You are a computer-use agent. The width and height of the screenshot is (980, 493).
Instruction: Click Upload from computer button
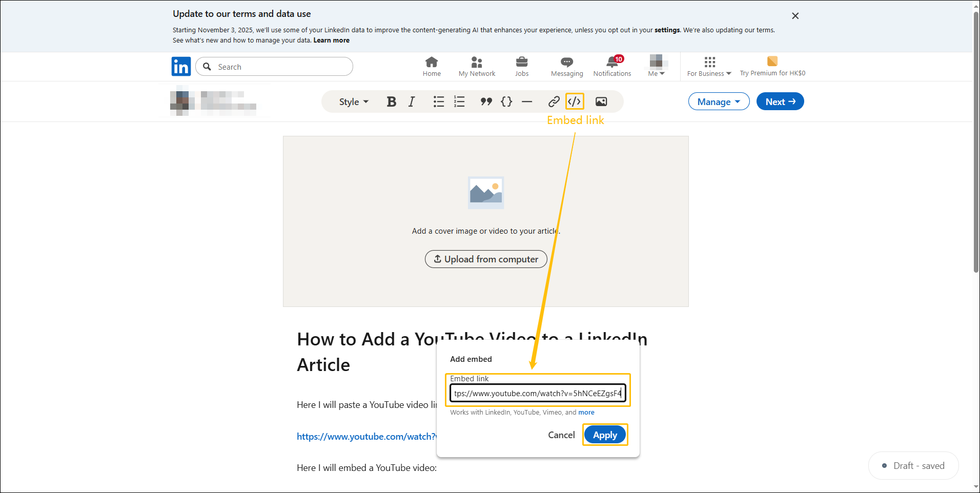(486, 259)
